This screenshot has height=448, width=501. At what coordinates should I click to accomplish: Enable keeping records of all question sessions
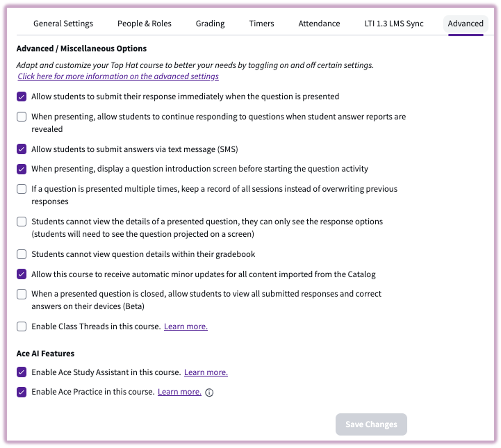pos(21,189)
